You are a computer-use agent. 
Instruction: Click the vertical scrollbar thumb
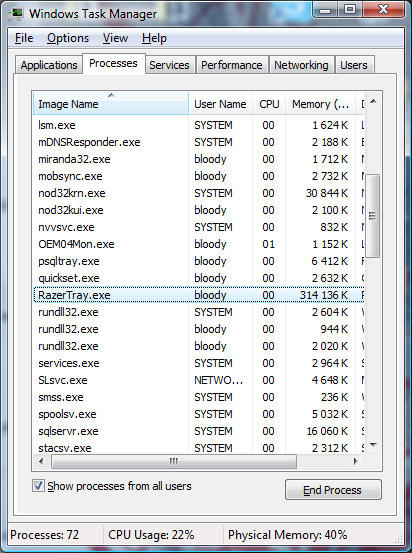coord(373,216)
